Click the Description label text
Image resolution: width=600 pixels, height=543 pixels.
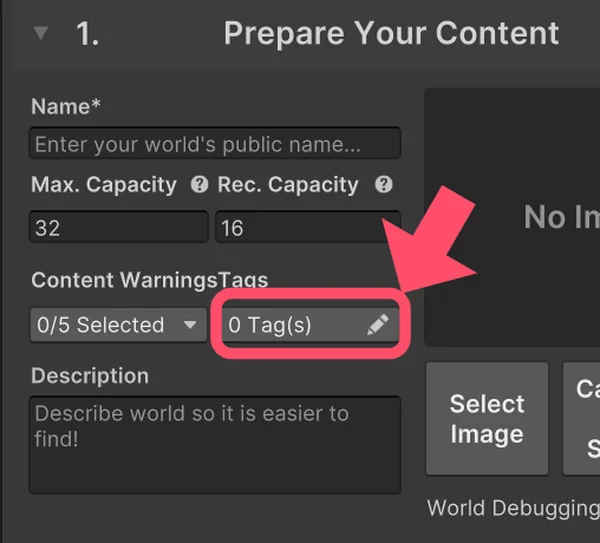90,376
